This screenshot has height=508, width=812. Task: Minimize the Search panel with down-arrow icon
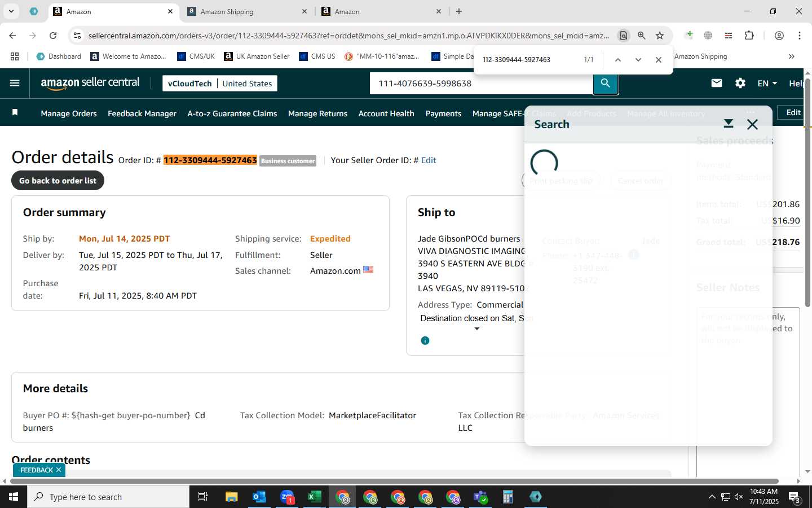pyautogui.click(x=729, y=124)
